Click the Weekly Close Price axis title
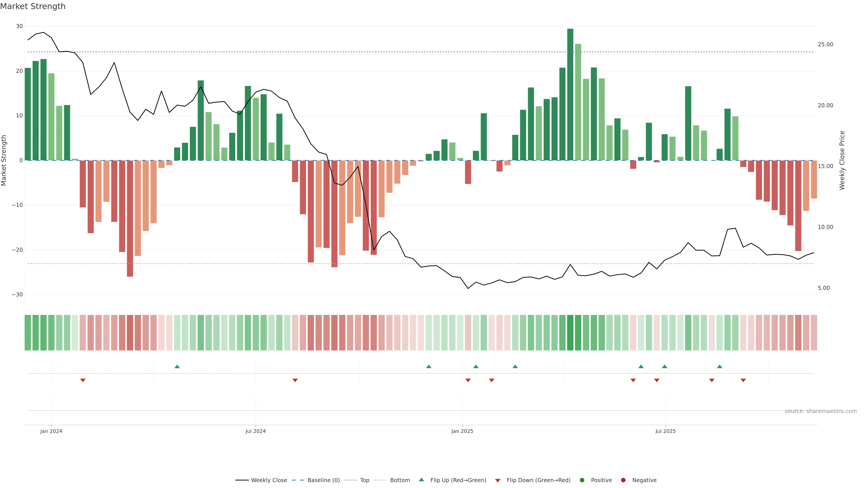Screen dimensions: 868x488 tap(842, 160)
